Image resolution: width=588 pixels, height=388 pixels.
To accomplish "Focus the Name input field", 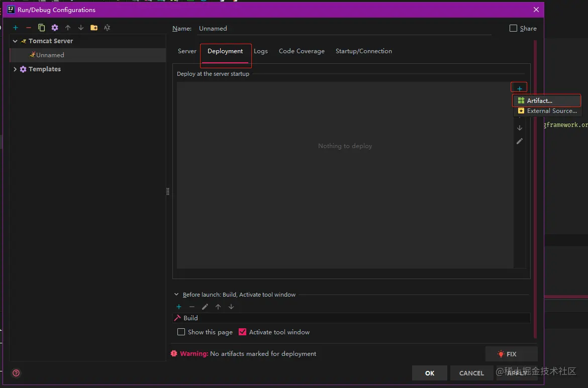I will tap(344, 29).
